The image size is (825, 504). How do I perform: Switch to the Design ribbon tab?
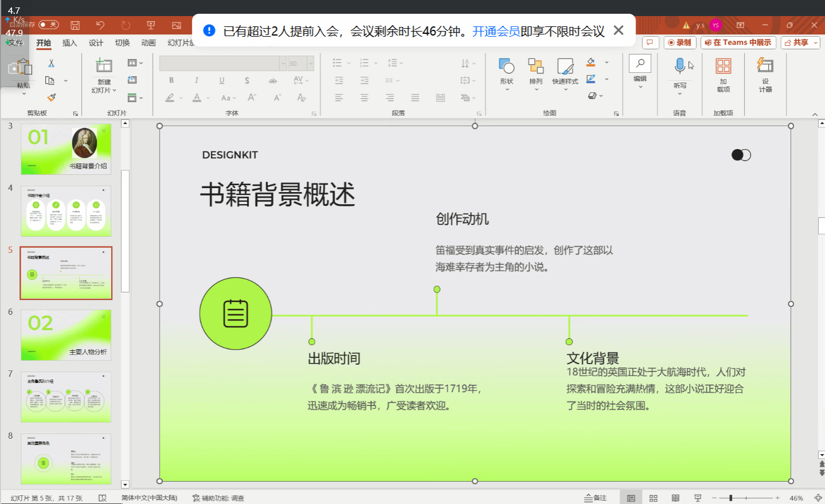(x=96, y=43)
